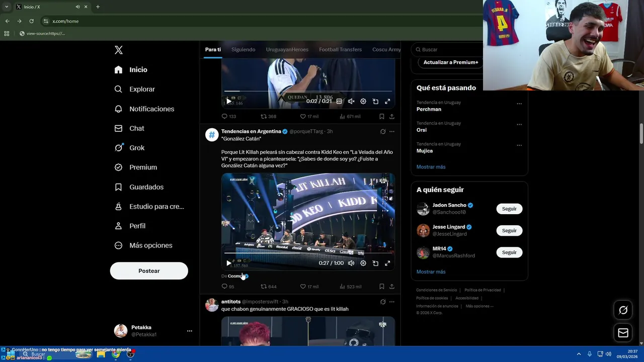Open Más opciones in the sidebar
This screenshot has height=362, width=644.
pyautogui.click(x=143, y=245)
